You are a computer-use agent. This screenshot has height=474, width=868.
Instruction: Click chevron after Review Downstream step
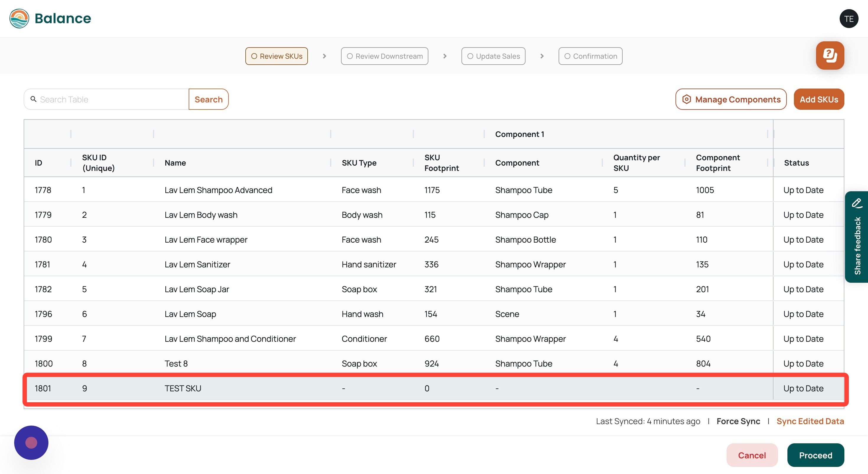coord(445,56)
